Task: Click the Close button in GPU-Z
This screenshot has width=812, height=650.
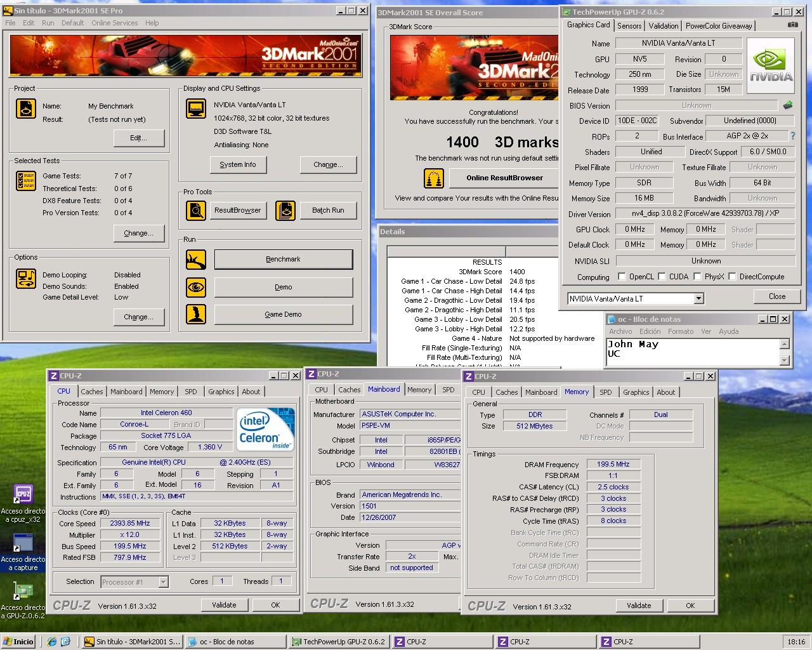Action: tap(777, 296)
